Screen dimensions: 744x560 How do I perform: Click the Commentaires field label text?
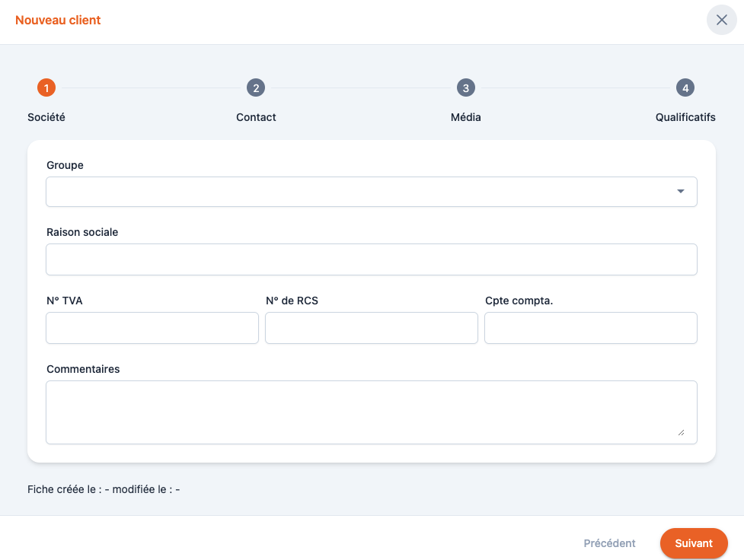(x=83, y=369)
